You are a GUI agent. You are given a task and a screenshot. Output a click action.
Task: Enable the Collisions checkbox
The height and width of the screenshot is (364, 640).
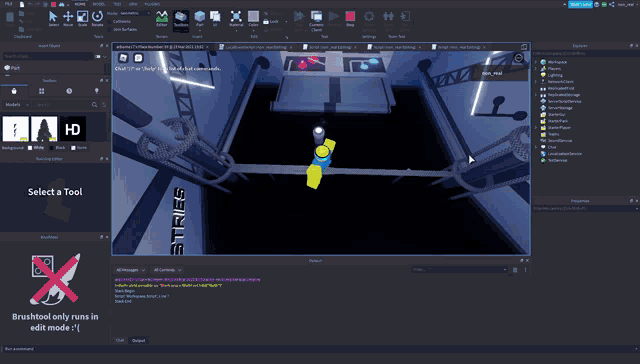110,21
